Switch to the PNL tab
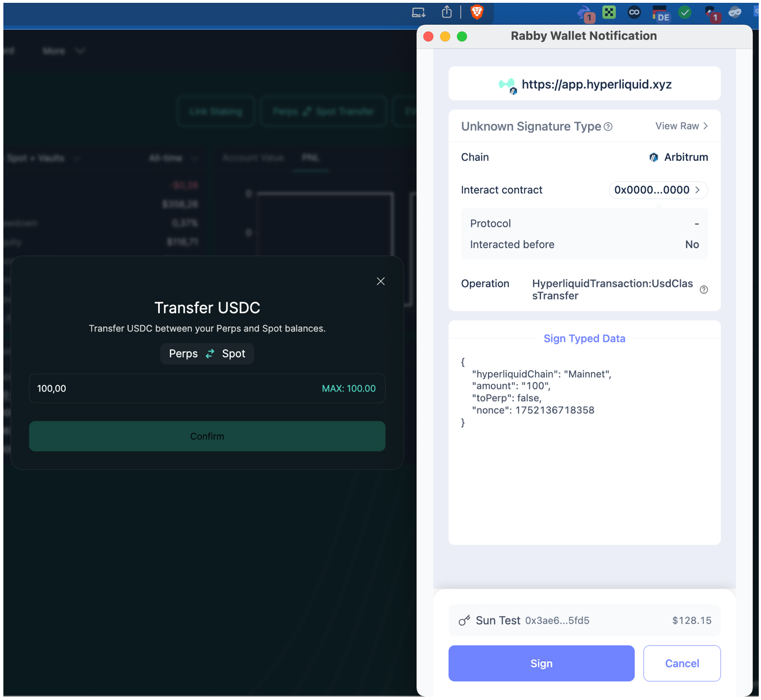Screen dimensions: 761x700 click(310, 158)
